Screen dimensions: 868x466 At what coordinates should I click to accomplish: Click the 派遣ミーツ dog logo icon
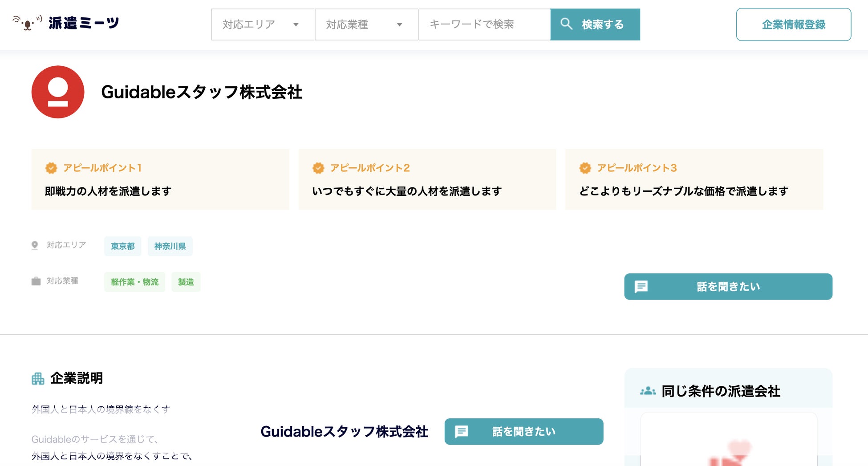click(x=27, y=23)
